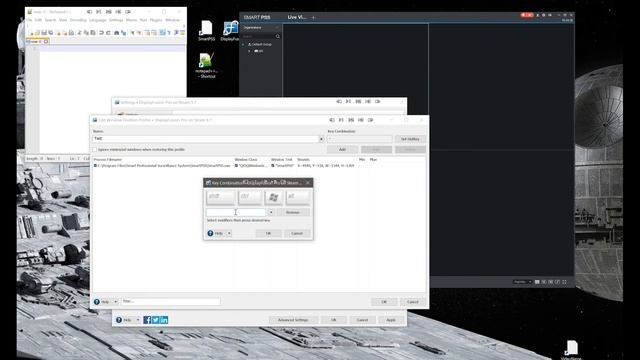The height and width of the screenshot is (360, 640).
Task: Click the Set Hotkey button
Action: pos(410,139)
